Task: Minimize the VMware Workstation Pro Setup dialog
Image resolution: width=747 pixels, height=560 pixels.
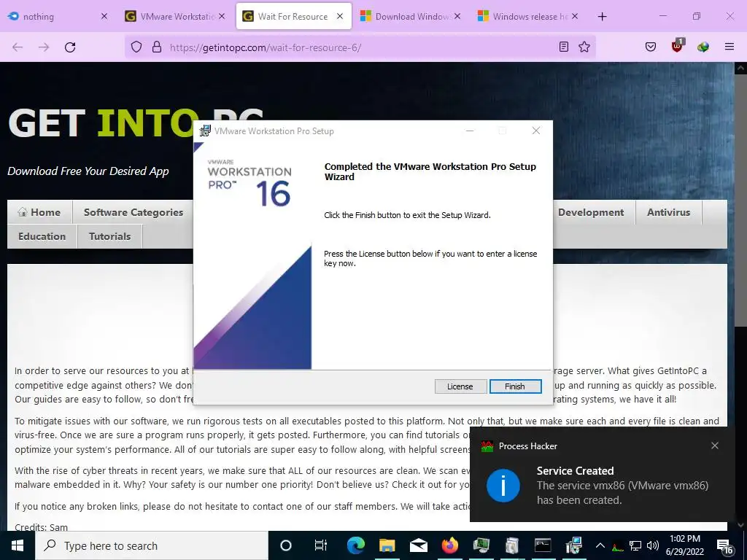Action: click(x=470, y=131)
